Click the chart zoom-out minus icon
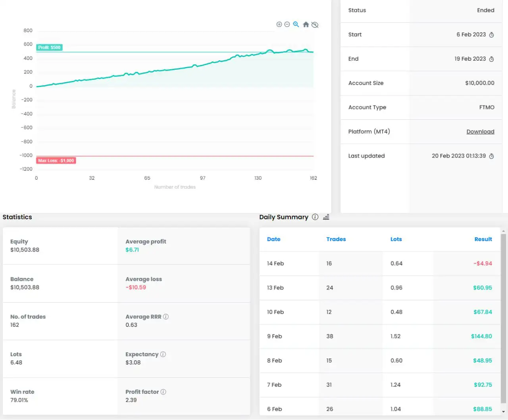This screenshot has height=420, width=508. tap(287, 25)
